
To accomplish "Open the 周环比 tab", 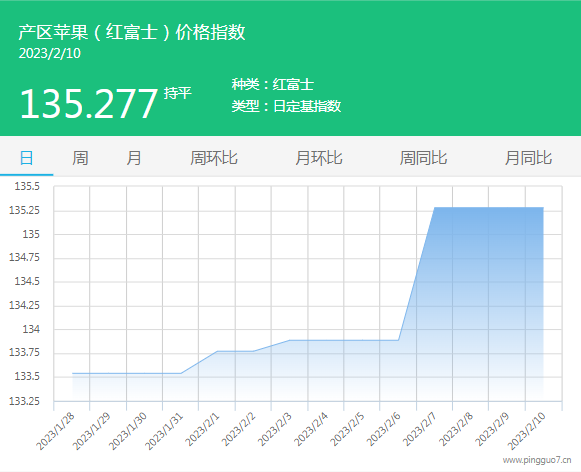I will coord(214,158).
